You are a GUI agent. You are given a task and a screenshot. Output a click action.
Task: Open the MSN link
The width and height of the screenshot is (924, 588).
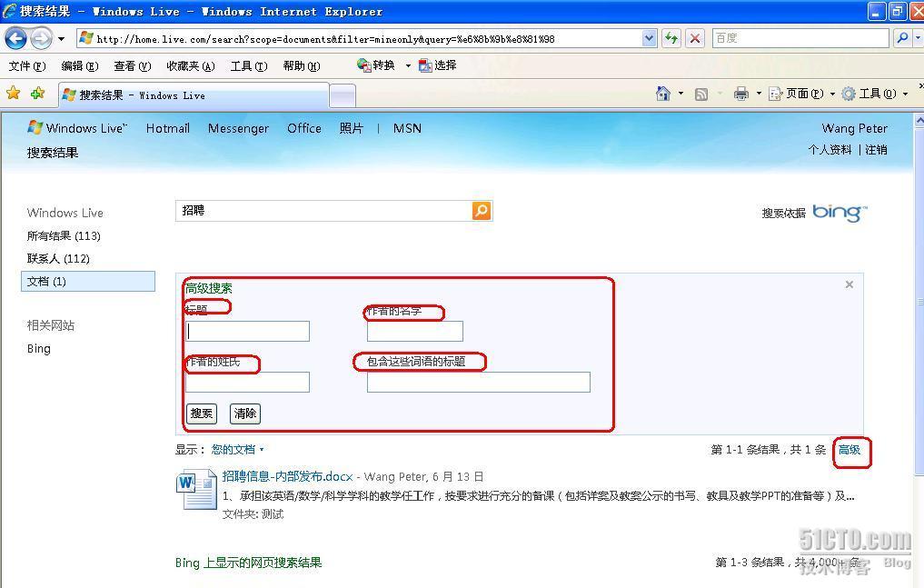point(407,128)
